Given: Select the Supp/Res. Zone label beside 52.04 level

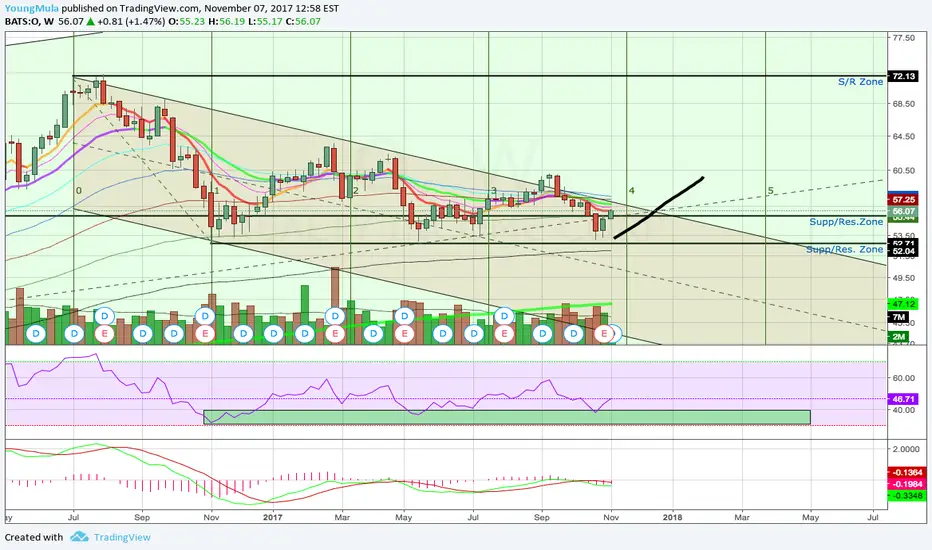Looking at the screenshot, I should (845, 250).
